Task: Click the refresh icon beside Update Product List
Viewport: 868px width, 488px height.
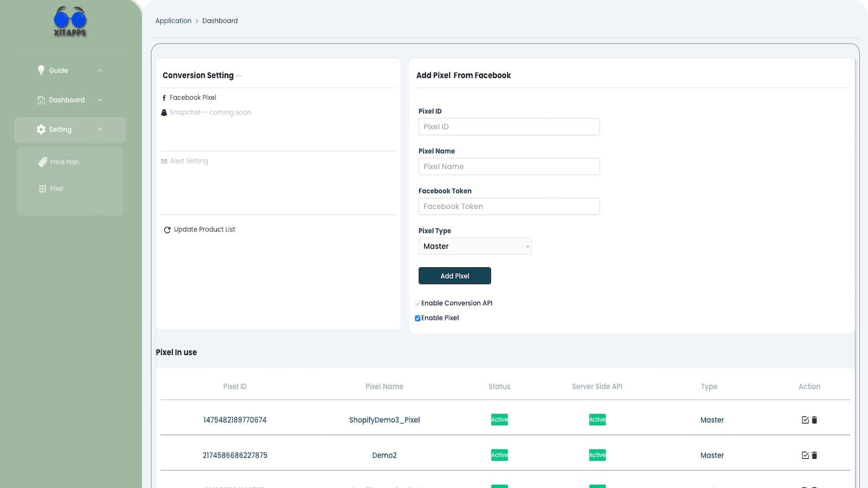Action: (x=167, y=230)
